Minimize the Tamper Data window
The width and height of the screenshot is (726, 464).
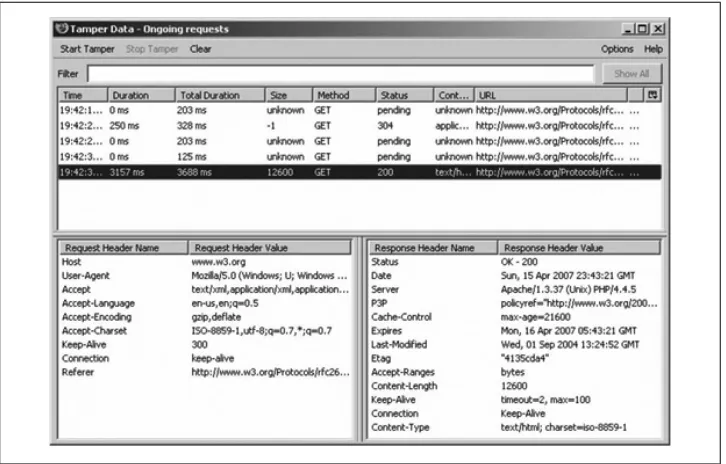click(628, 29)
